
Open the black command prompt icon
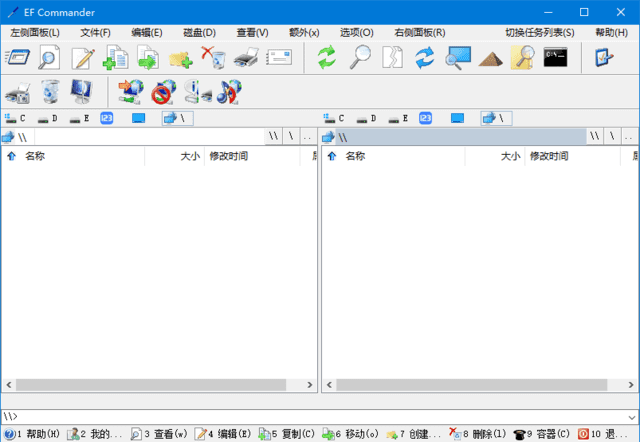[x=556, y=58]
